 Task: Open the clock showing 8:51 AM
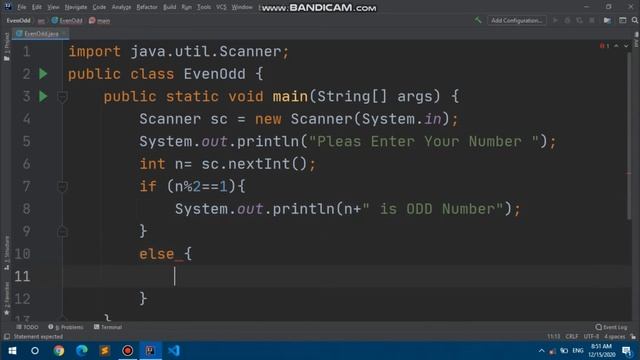point(602,351)
